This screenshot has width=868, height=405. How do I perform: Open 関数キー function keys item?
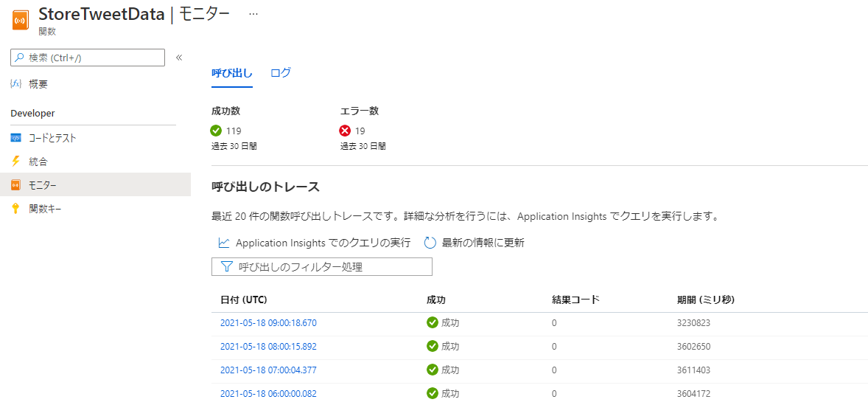(x=46, y=208)
